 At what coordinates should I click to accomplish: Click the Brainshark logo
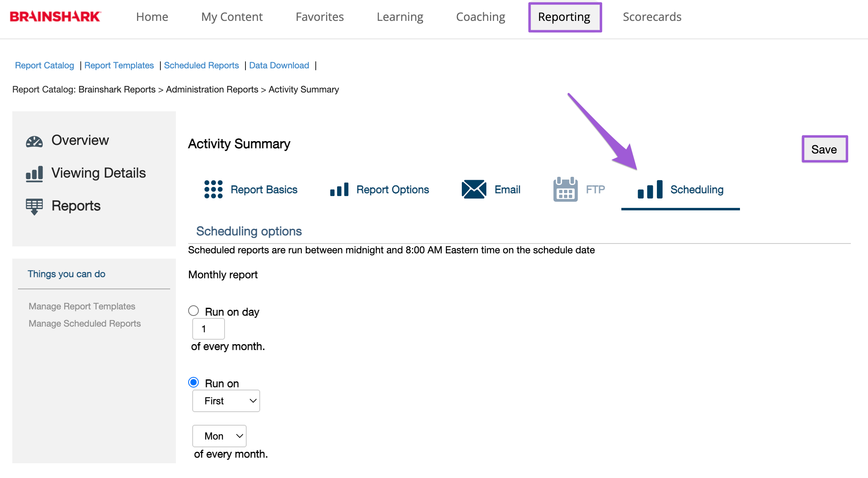click(55, 17)
